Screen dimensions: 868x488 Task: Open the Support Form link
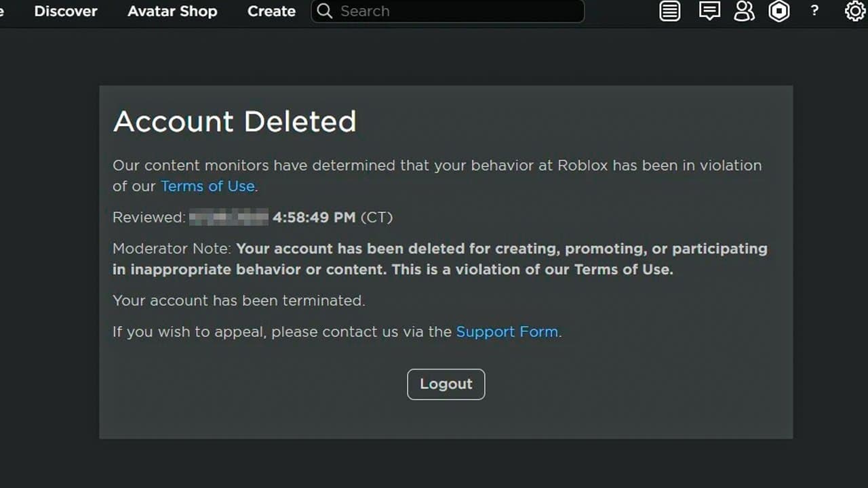(x=507, y=332)
